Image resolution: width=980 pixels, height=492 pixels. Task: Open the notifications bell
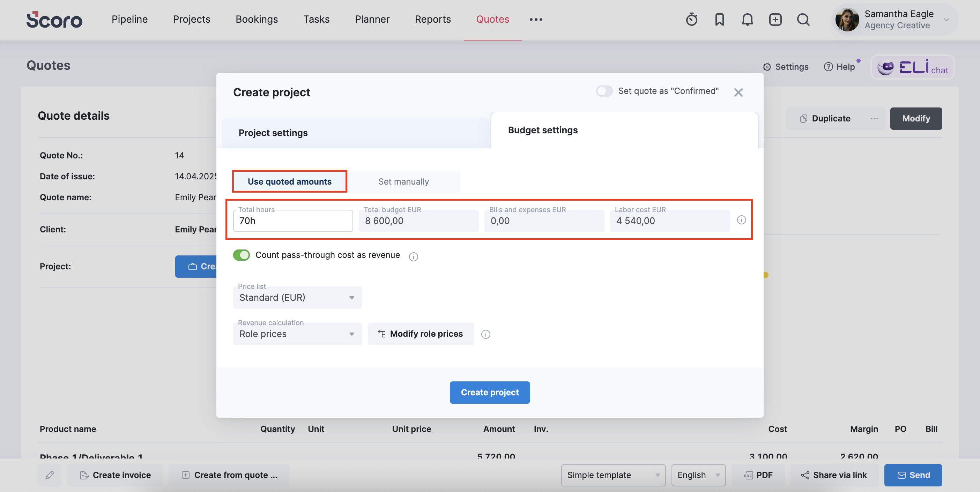747,20
